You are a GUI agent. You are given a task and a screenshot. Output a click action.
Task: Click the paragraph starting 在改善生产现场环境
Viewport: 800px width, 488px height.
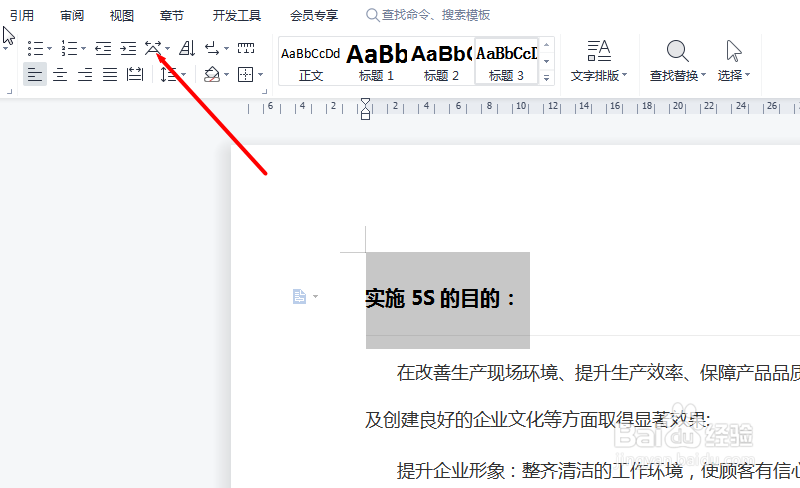598,373
